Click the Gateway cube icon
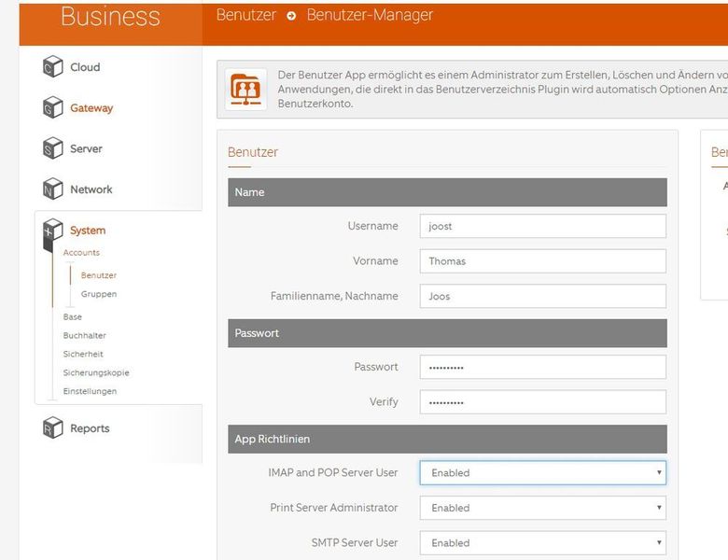Screen dimensions: 728x560 52,108
